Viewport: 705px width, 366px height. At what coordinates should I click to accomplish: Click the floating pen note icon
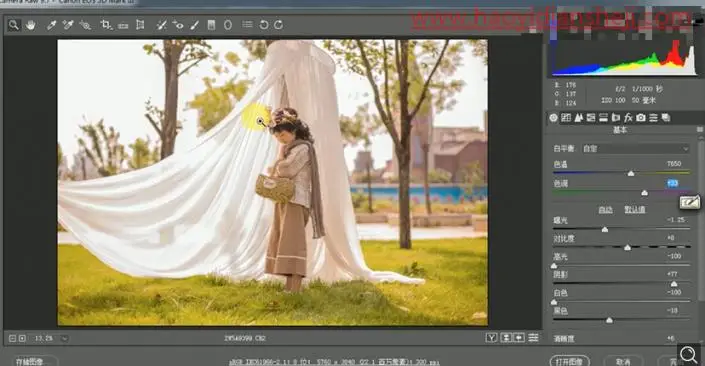pos(690,203)
